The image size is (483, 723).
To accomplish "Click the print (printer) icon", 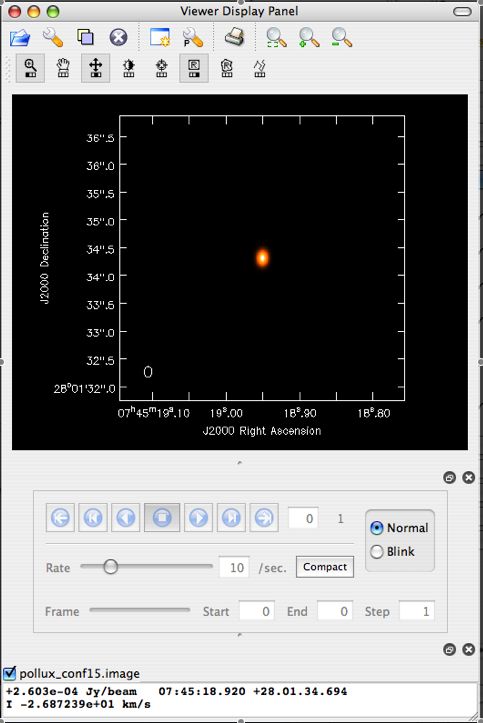I will [235, 37].
